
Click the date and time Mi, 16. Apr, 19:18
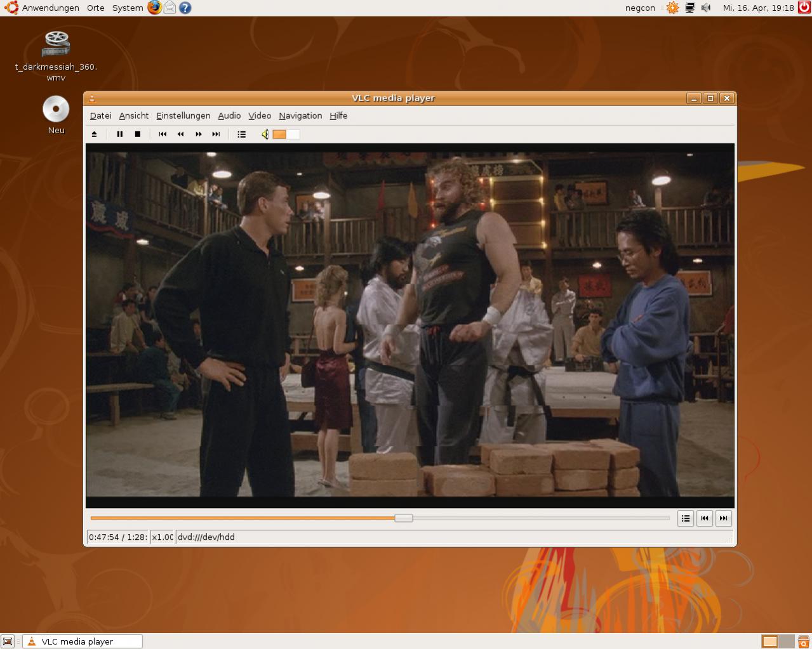(758, 8)
